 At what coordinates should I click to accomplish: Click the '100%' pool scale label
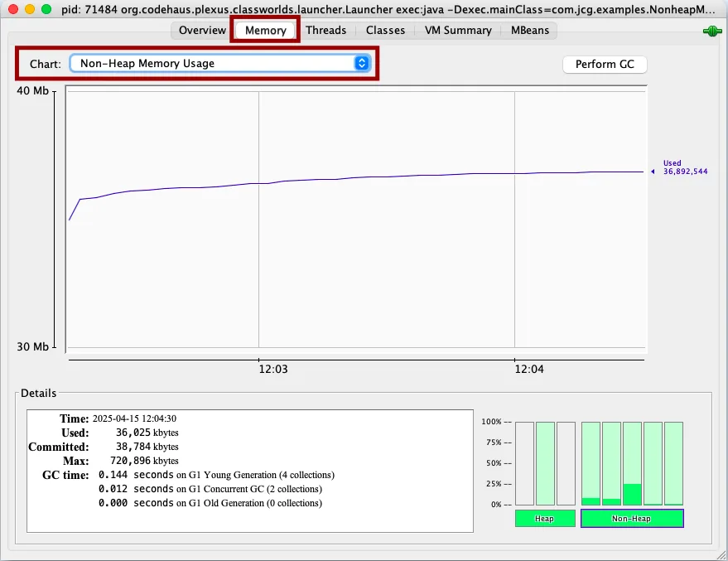pyautogui.click(x=492, y=422)
